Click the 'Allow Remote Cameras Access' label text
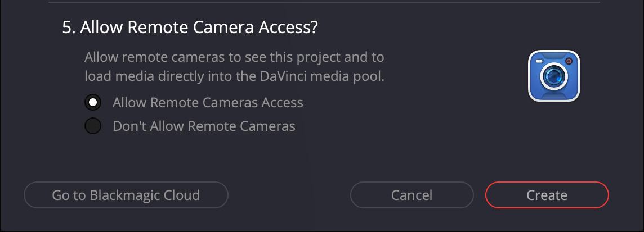This screenshot has width=644, height=232. pyautogui.click(x=208, y=103)
